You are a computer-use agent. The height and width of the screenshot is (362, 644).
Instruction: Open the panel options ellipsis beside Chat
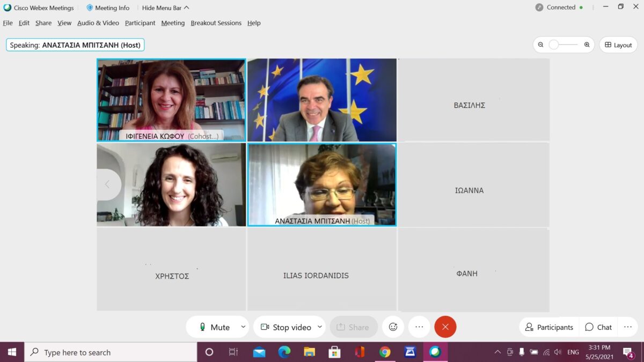coord(627,327)
